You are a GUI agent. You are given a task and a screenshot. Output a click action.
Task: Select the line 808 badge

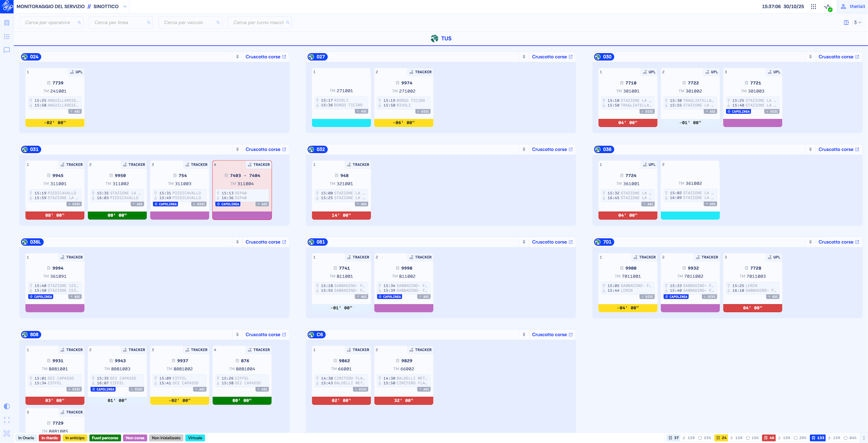tap(31, 334)
